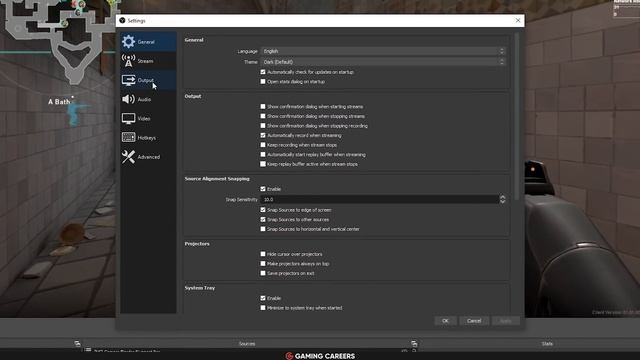Click the Cancel button

point(474,321)
